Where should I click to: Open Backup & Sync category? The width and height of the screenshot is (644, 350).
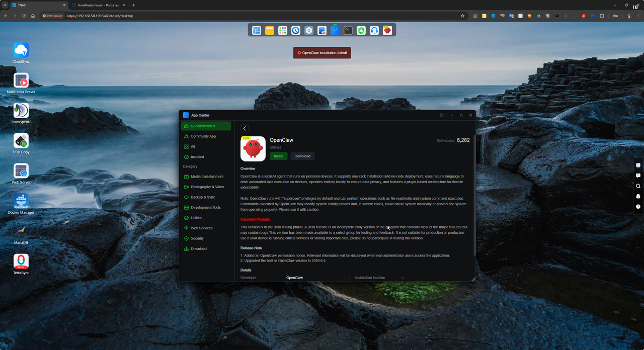click(206, 197)
